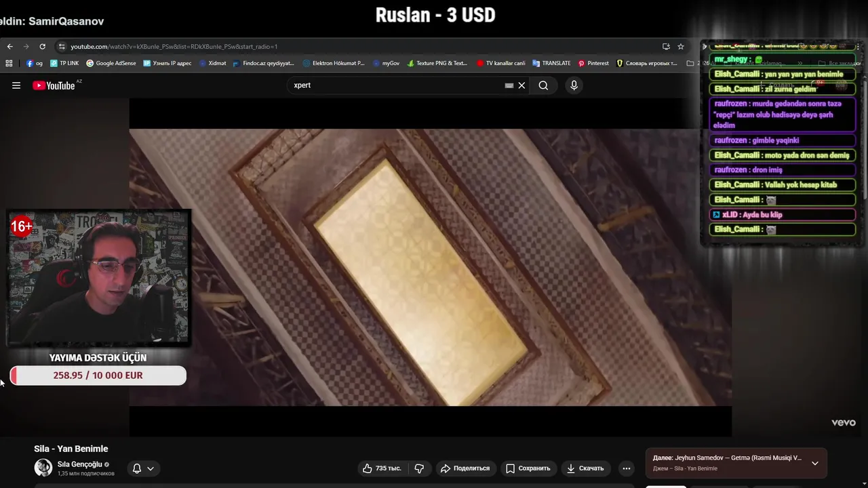Click the 'Ruslan - 3 USD' donation banner

click(435, 15)
